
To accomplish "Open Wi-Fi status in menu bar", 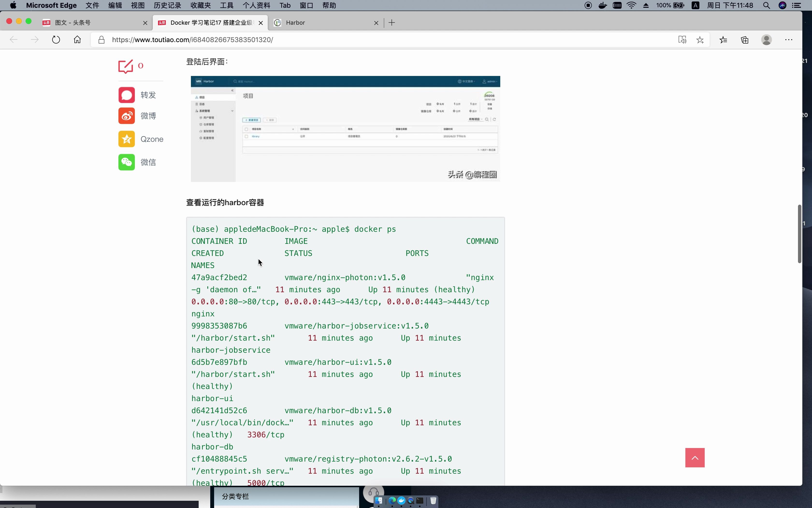I will pyautogui.click(x=631, y=5).
